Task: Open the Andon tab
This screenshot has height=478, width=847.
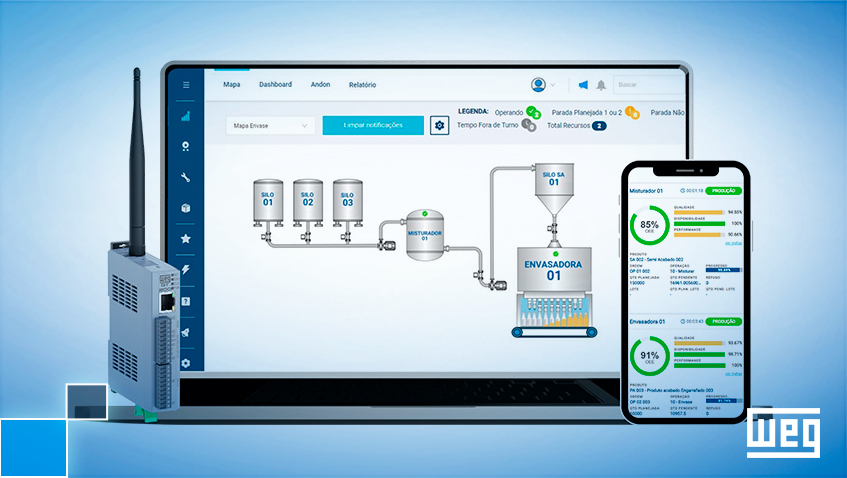Action: click(x=320, y=85)
